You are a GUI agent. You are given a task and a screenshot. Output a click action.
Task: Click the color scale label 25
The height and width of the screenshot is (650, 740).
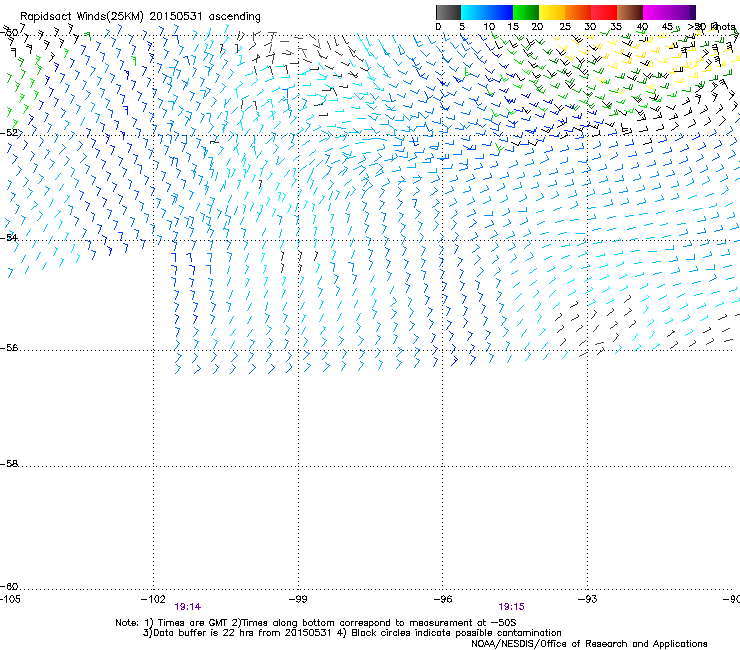tap(565, 27)
